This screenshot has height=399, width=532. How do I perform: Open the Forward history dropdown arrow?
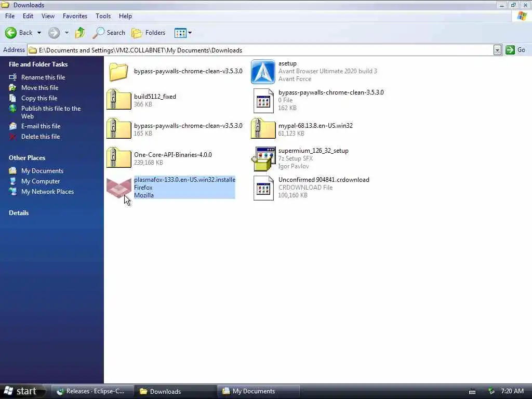coord(67,33)
